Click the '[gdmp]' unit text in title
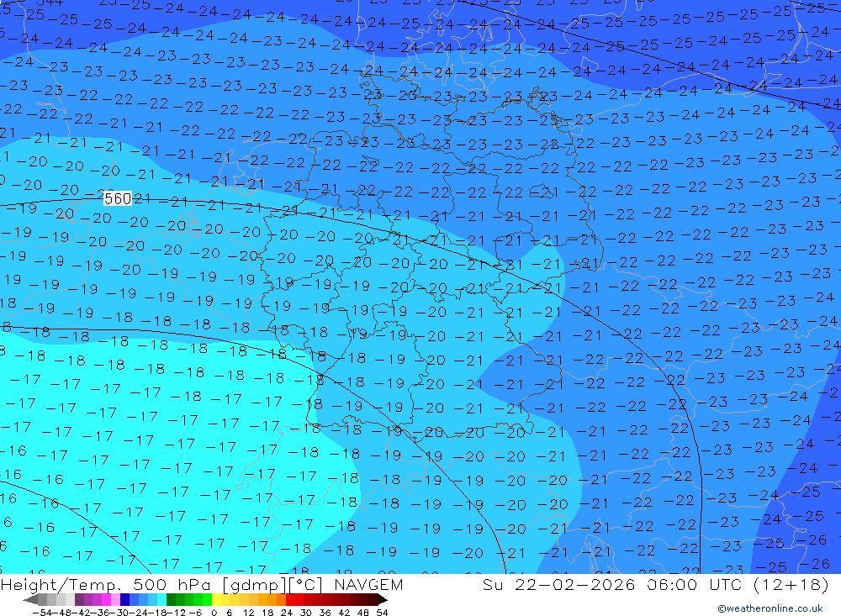 click(x=254, y=584)
